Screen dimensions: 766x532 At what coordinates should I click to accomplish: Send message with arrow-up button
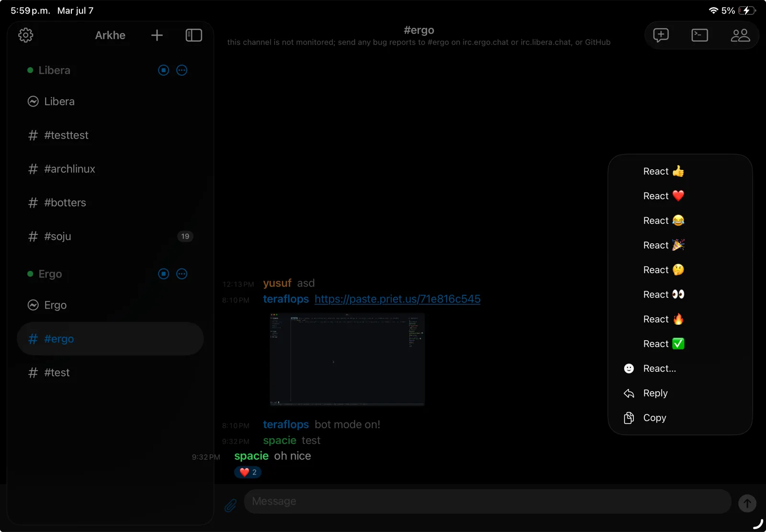tap(747, 503)
